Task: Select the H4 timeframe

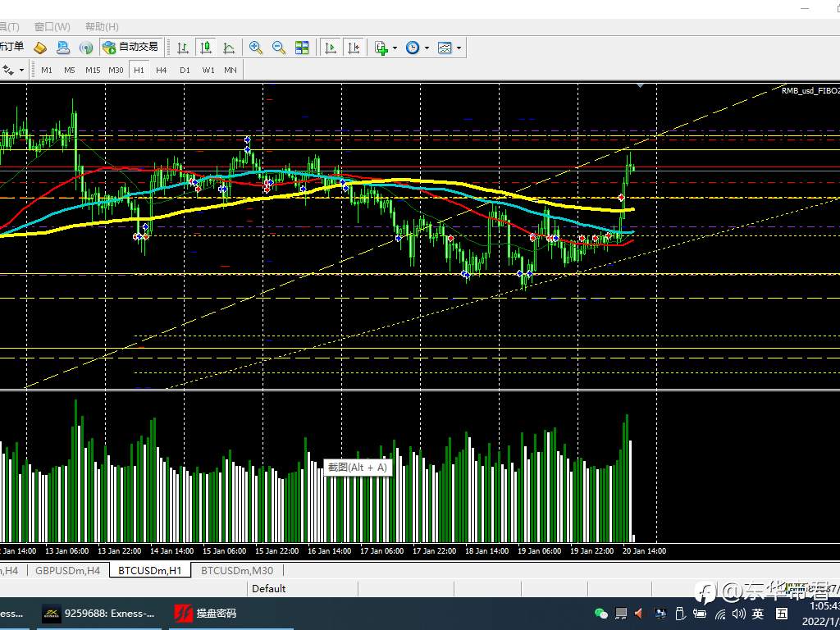Action: (162, 71)
